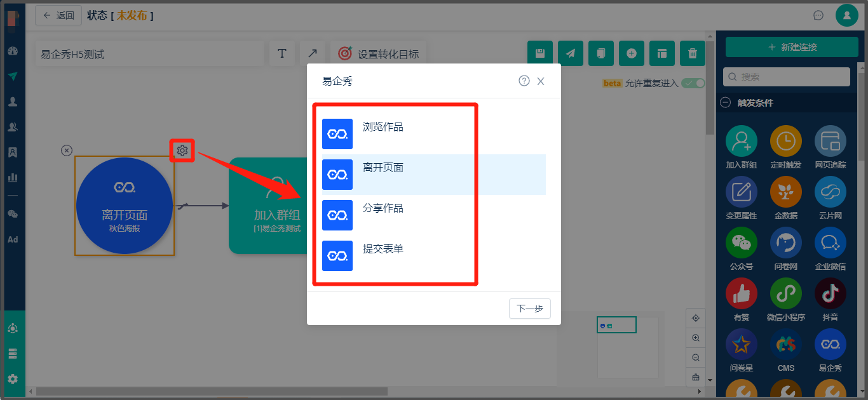868x400 pixels.
Task: Close the 易企秀 dialog
Action: [541, 81]
